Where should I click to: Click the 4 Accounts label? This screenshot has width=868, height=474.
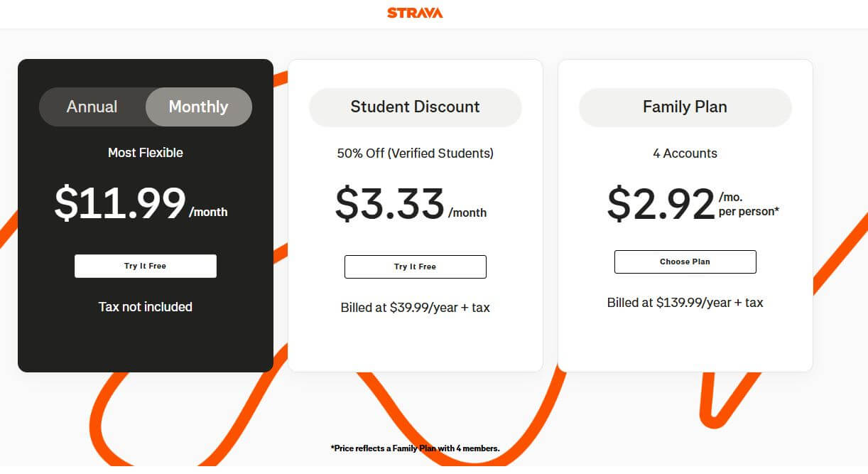click(684, 153)
